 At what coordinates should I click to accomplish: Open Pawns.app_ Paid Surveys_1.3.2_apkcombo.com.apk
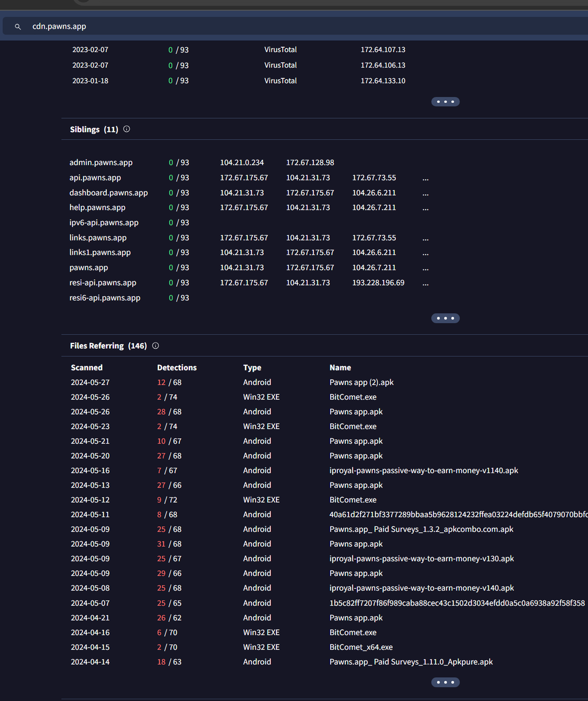(421, 529)
